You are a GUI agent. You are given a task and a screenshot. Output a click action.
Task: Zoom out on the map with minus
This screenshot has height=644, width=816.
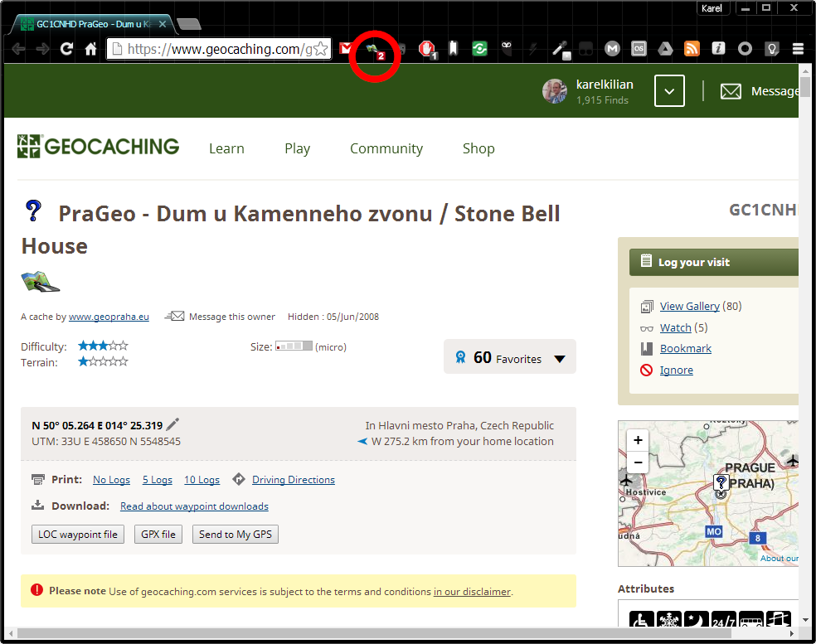(x=638, y=462)
